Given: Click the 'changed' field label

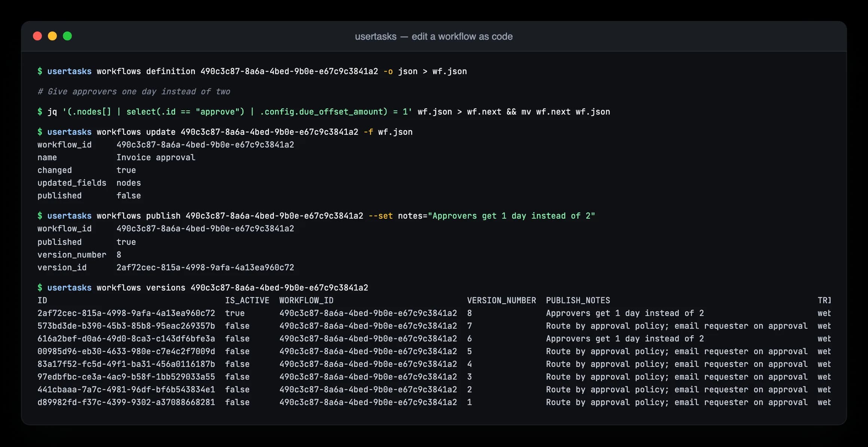Looking at the screenshot, I should (55, 170).
